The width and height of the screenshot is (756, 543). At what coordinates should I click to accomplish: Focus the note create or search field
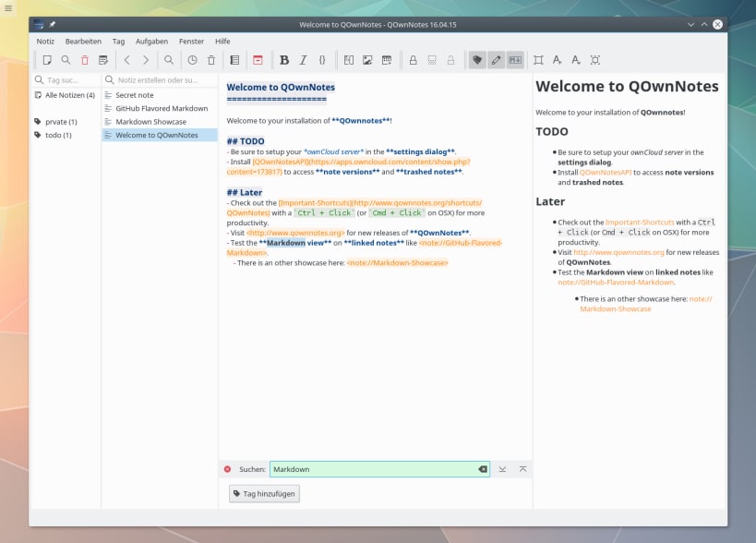160,80
